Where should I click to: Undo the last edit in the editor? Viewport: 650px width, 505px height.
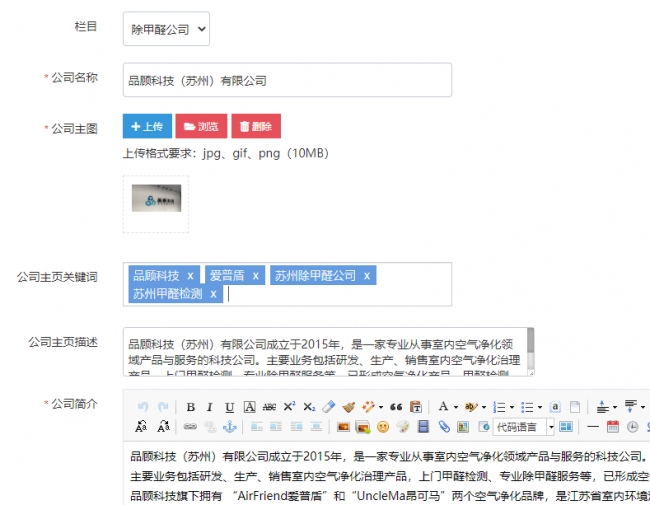click(143, 407)
